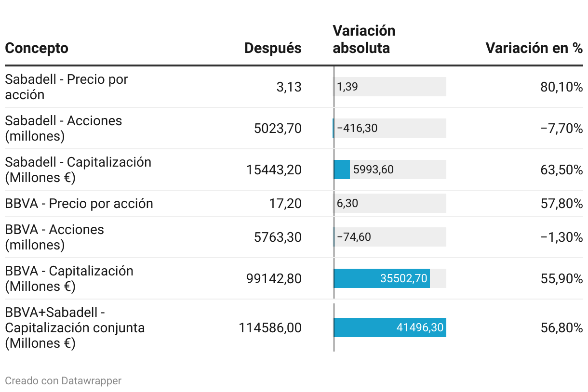Image resolution: width=588 pixels, height=392 pixels.
Task: Select the blue 41496,30 bar
Action: pos(390,327)
